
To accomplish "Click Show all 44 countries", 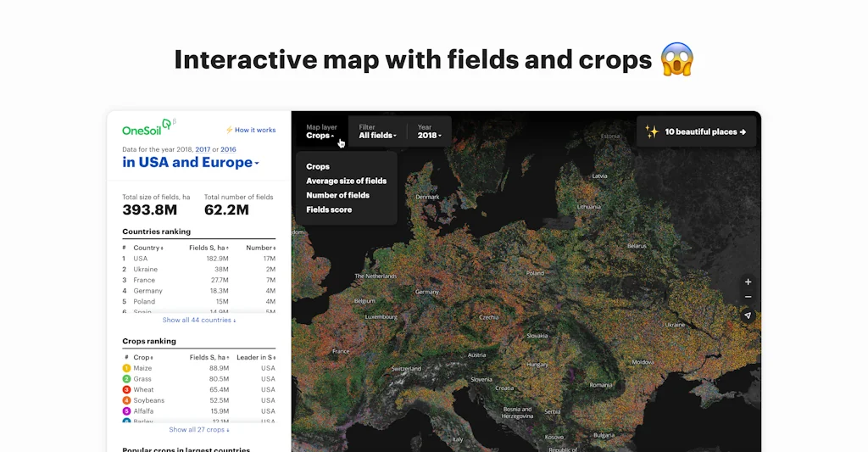I will point(198,321).
